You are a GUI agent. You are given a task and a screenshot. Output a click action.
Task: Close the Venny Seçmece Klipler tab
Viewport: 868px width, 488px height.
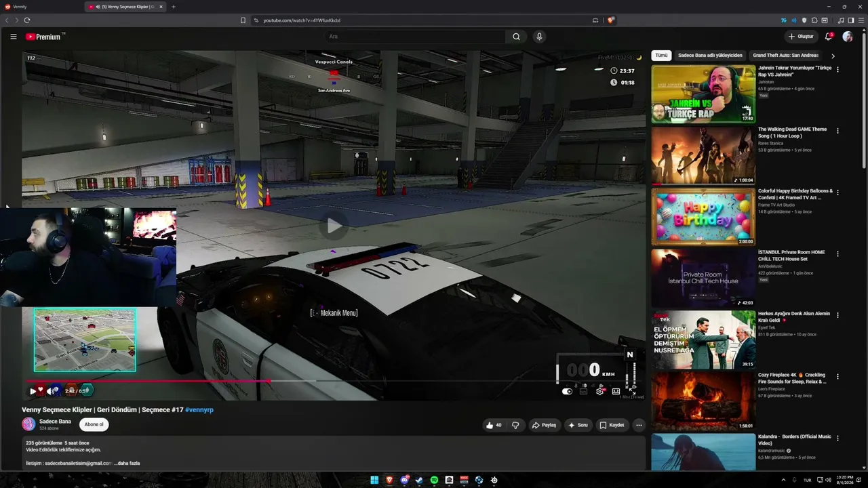click(x=161, y=7)
